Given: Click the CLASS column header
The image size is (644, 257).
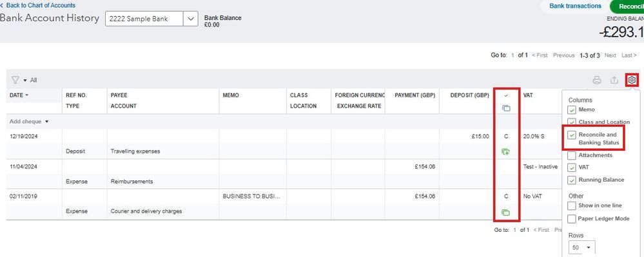Looking at the screenshot, I should 298,95.
